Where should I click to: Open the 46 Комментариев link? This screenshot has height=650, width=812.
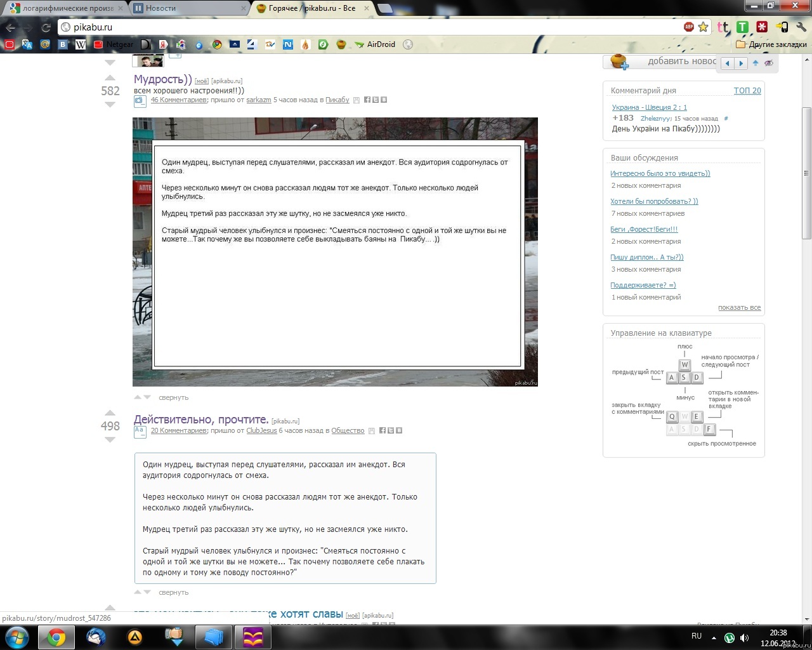tap(178, 100)
